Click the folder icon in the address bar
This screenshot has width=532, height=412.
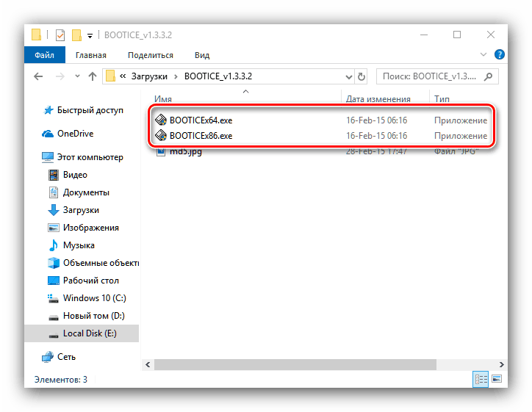[x=110, y=76]
